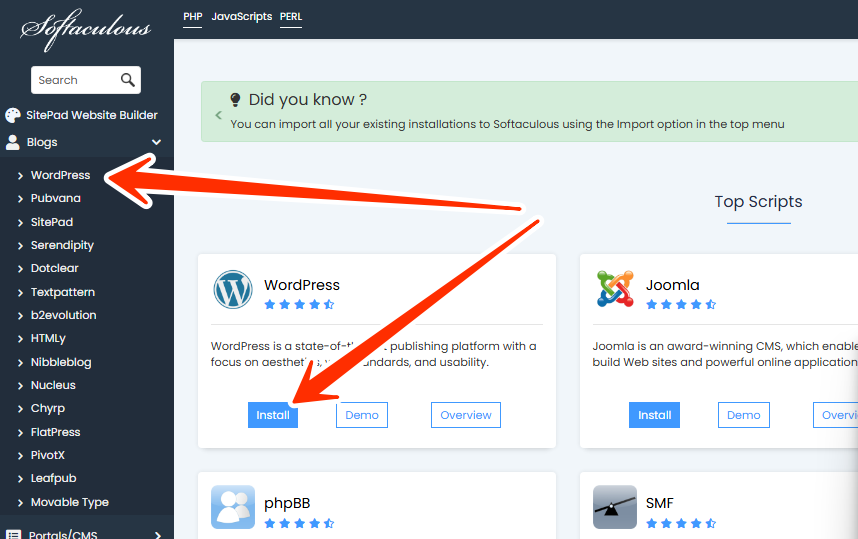Viewport: 858px width, 539px height.
Task: Select FlatPress in the Blogs list
Action: point(55,432)
